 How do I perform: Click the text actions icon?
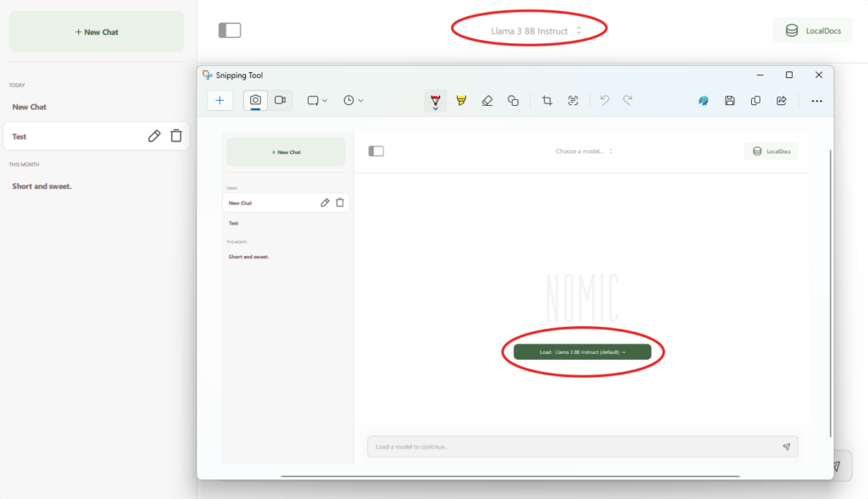[573, 101]
